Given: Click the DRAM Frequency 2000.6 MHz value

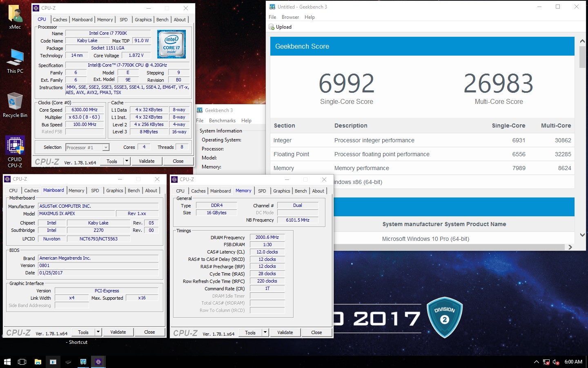Looking at the screenshot, I should (x=267, y=237).
